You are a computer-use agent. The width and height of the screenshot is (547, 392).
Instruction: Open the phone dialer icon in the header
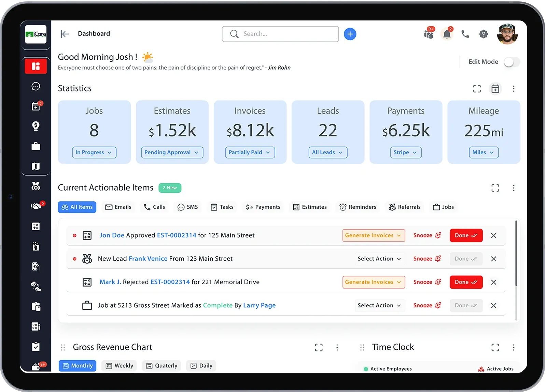[465, 34]
